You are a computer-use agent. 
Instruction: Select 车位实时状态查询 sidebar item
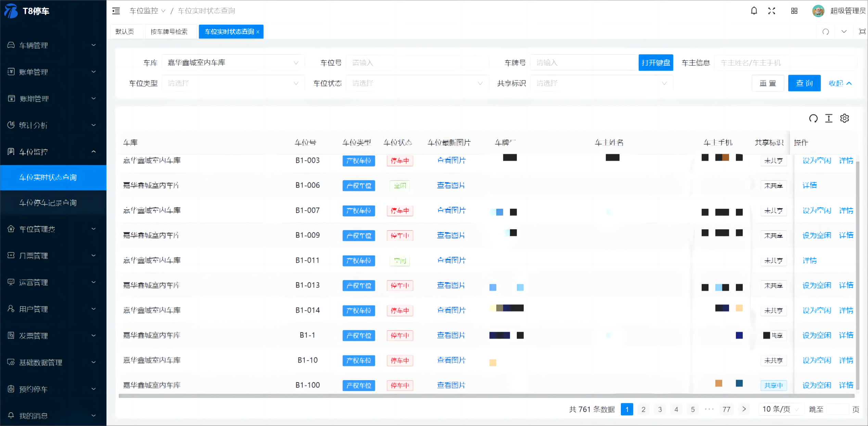coord(53,178)
